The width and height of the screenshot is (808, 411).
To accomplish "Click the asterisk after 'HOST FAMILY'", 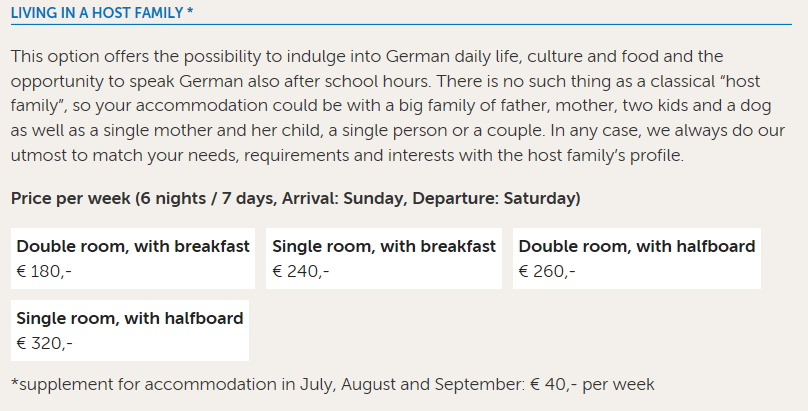I will 190,10.
